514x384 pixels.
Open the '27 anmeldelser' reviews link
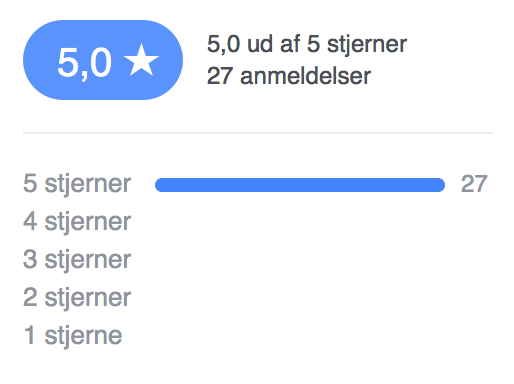(289, 76)
